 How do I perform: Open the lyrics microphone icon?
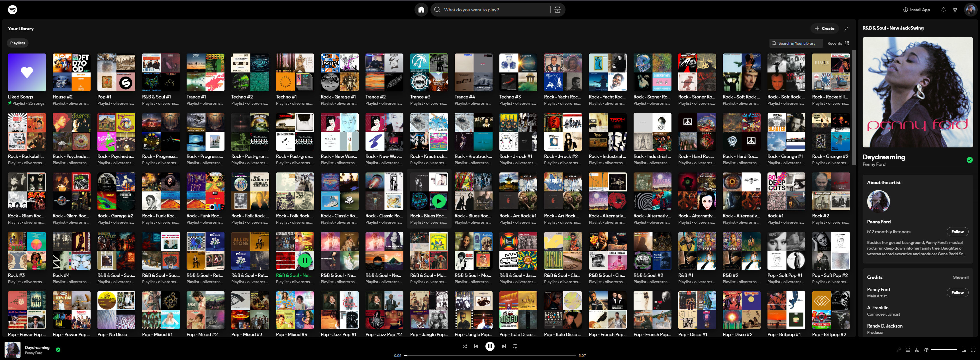pyautogui.click(x=899, y=349)
